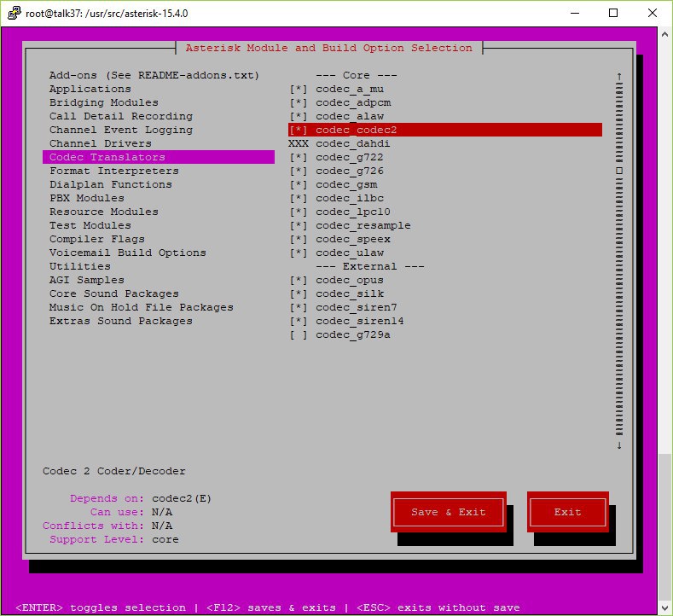Open Voicemail Build Options category

tap(128, 253)
